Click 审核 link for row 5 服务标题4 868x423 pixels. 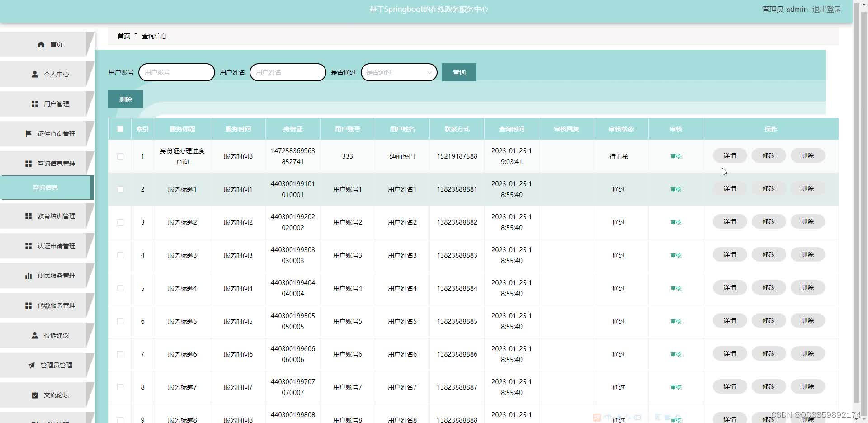click(676, 288)
